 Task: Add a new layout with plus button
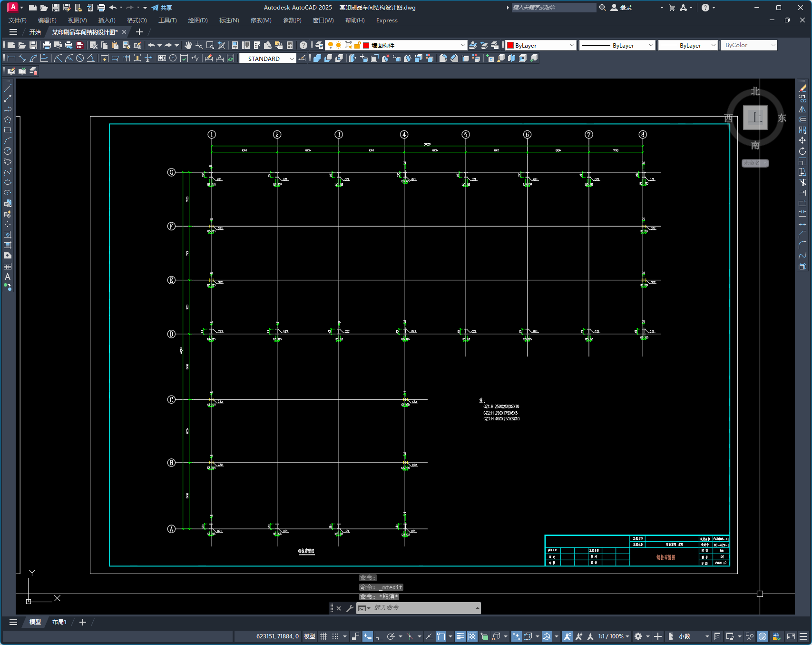[83, 622]
